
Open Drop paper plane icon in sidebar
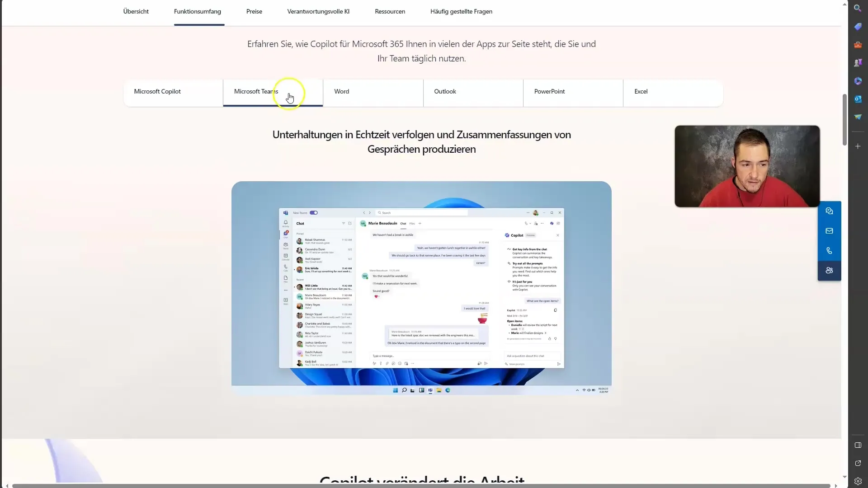tap(858, 117)
